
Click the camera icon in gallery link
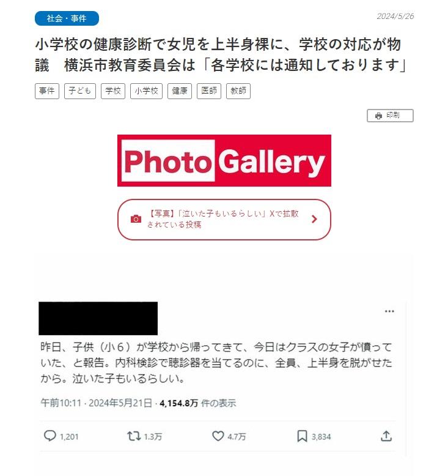pyautogui.click(x=136, y=219)
